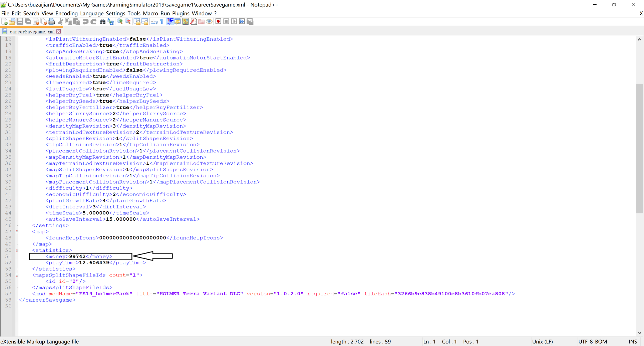Image resolution: width=644 pixels, height=346 pixels.
Task: Open the Edit menu
Action: click(16, 13)
